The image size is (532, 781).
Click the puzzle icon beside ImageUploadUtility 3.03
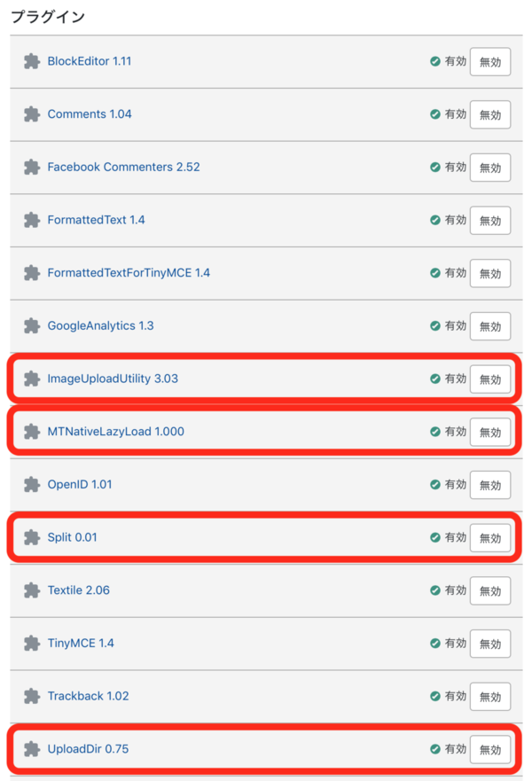pyautogui.click(x=32, y=379)
